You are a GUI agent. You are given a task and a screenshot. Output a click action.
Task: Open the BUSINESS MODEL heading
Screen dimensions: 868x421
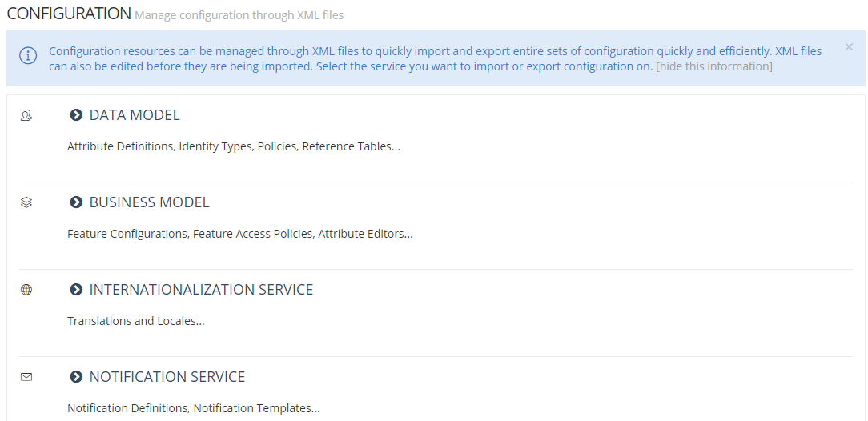click(x=149, y=202)
